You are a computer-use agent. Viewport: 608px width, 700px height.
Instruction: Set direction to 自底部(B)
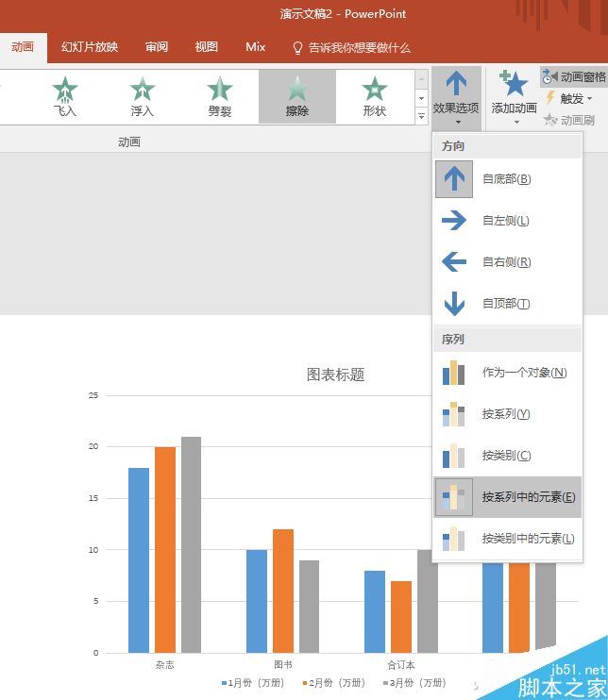coord(508,179)
